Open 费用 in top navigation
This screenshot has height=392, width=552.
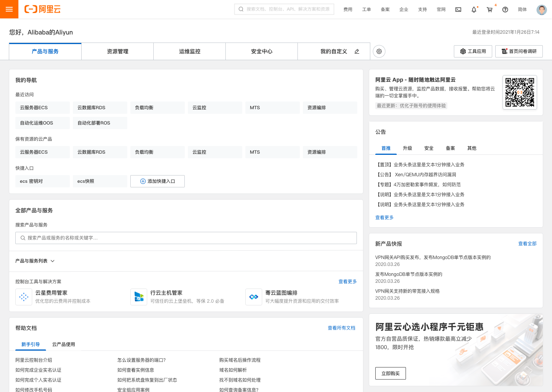[348, 10]
